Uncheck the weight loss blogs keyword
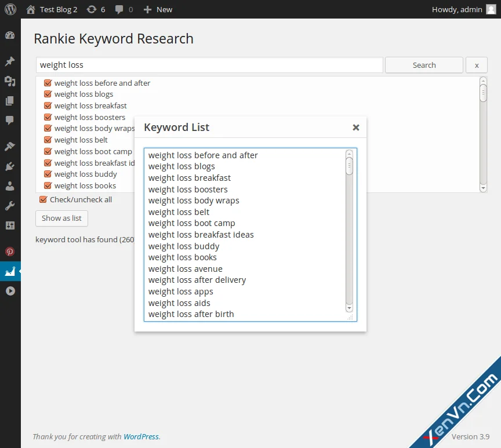The image size is (501, 448). tap(48, 94)
